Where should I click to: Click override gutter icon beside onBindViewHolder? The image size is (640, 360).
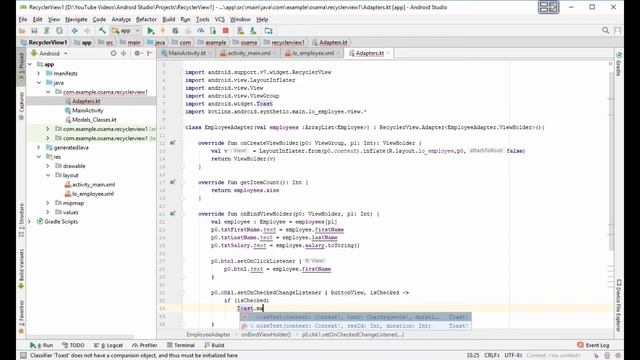click(173, 213)
